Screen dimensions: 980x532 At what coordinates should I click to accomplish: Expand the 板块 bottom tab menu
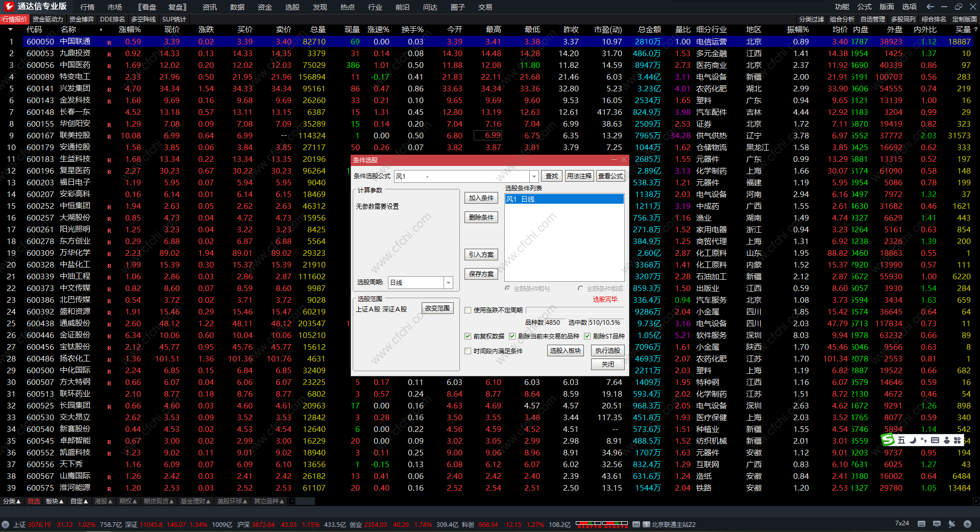click(55, 501)
